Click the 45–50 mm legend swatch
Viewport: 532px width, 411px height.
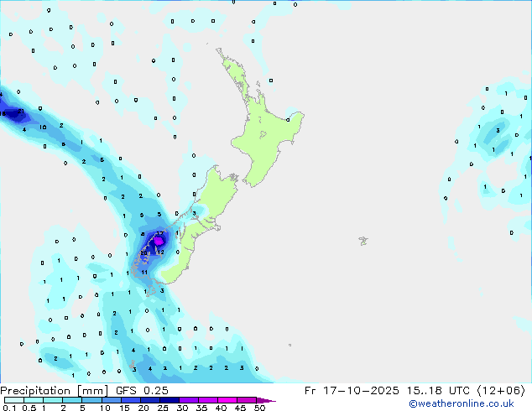pyautogui.click(x=247, y=400)
